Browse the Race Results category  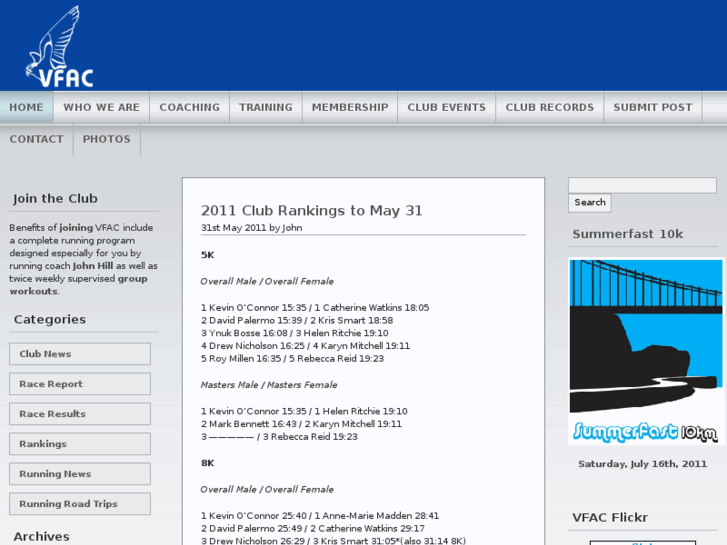coord(80,414)
